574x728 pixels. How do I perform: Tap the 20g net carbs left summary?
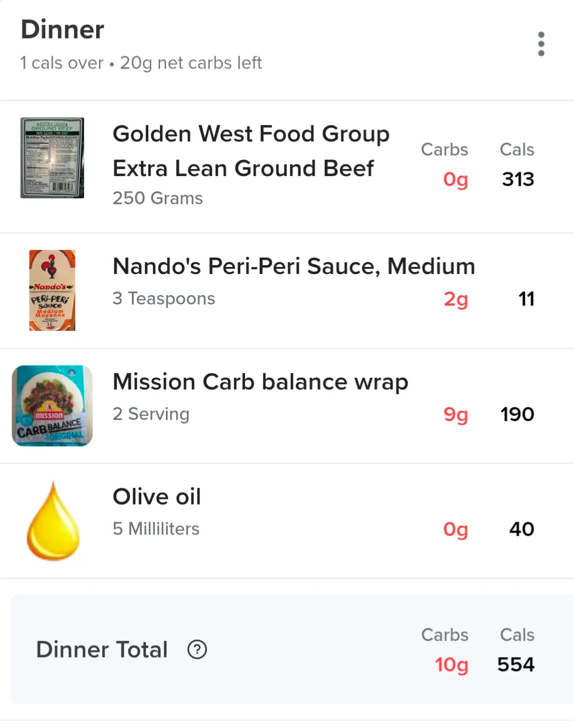(191, 63)
